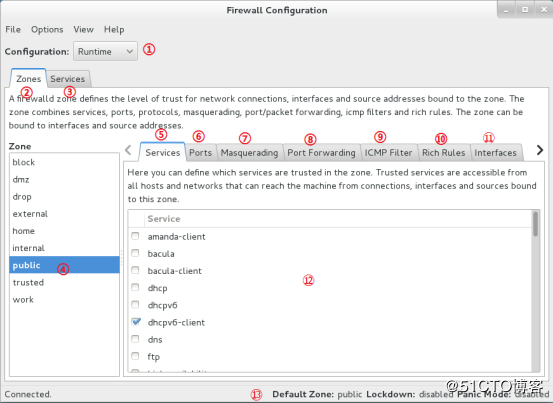
Task: Enable the dhcp service checkbox
Action: click(x=135, y=287)
